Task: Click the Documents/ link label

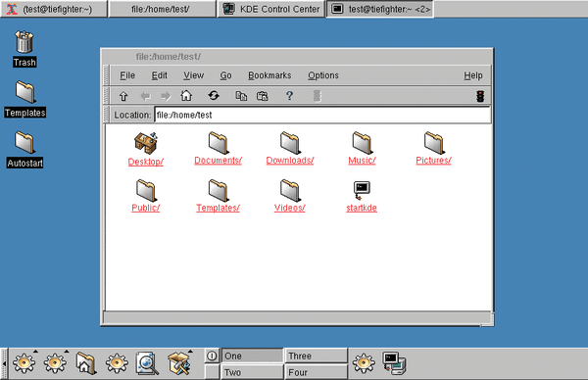Action: (219, 161)
